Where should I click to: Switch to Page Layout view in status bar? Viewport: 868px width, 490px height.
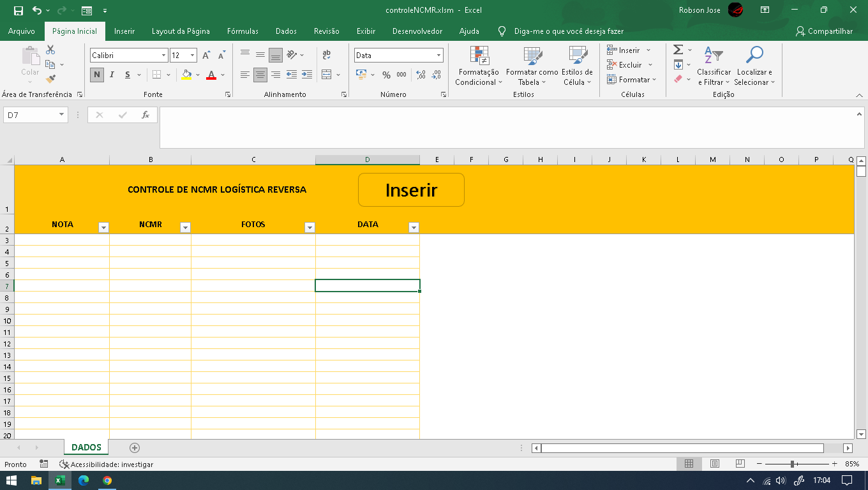click(x=715, y=464)
